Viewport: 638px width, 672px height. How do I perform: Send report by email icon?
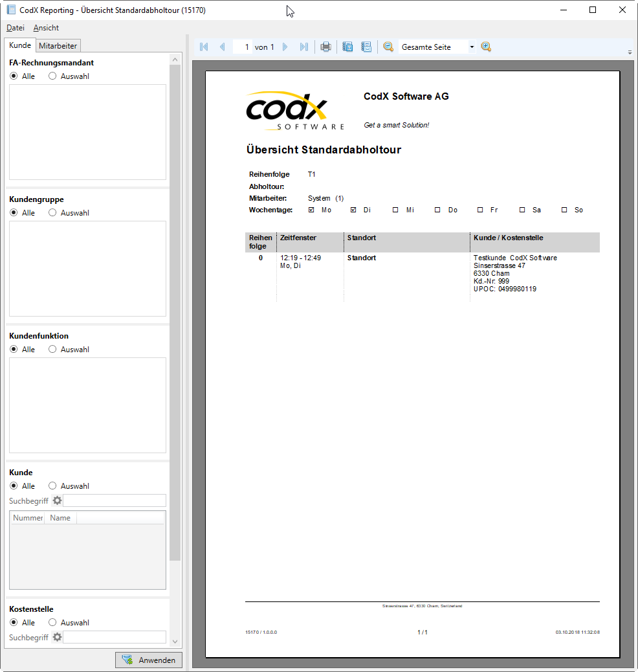click(x=366, y=47)
